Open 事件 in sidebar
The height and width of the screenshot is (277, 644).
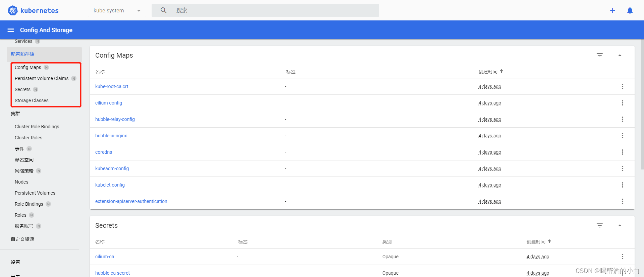tap(19, 149)
